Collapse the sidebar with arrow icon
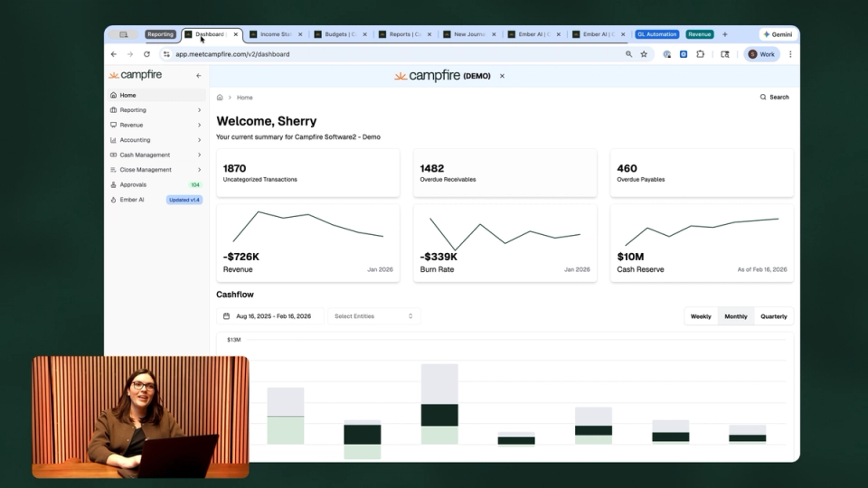 point(199,76)
